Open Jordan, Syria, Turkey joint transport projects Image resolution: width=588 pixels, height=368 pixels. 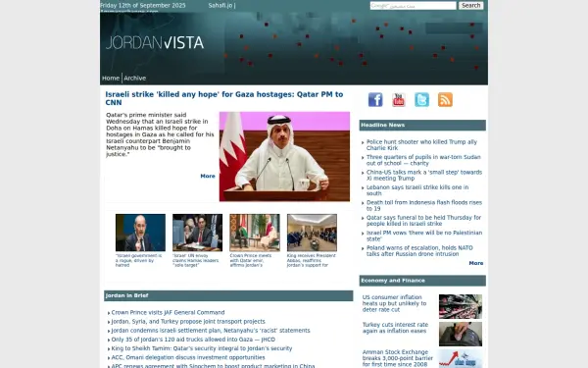coord(188,322)
